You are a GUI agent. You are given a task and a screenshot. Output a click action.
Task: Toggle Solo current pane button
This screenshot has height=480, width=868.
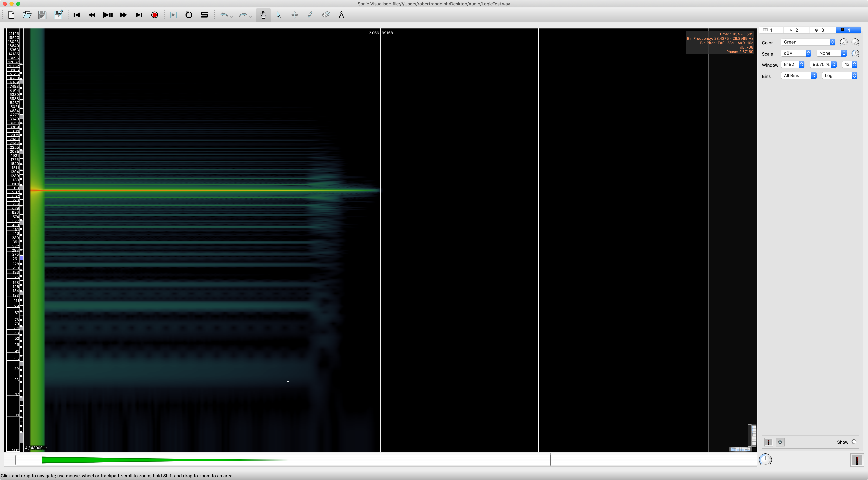[204, 15]
